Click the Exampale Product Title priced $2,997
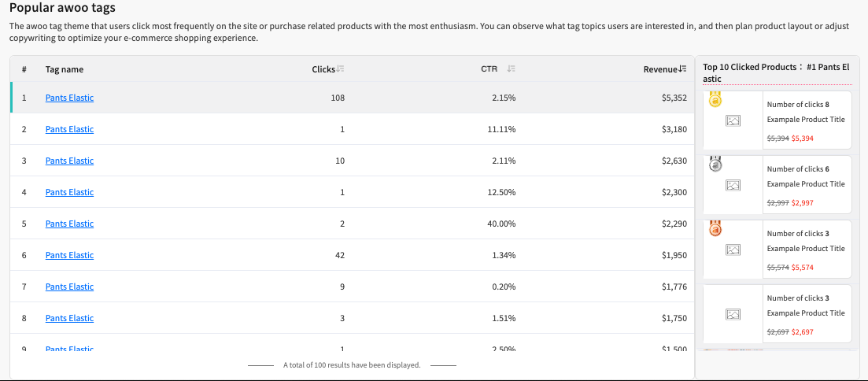Image resolution: width=868 pixels, height=381 pixels. point(806,184)
